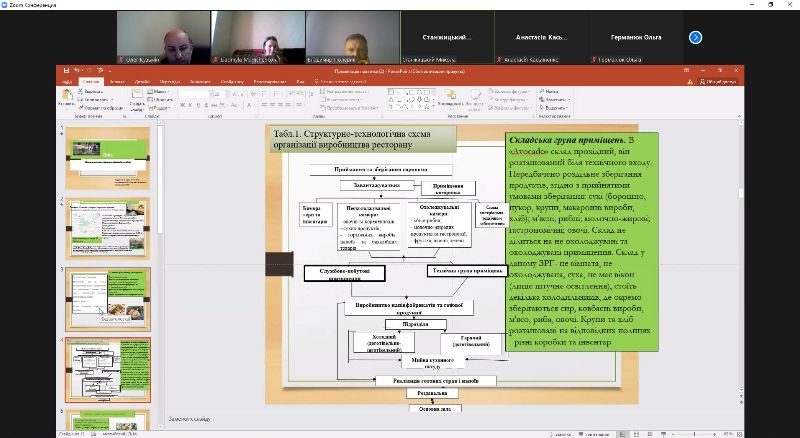Click the New Slide icon
Screen dimensions: 800x438
tap(137, 94)
